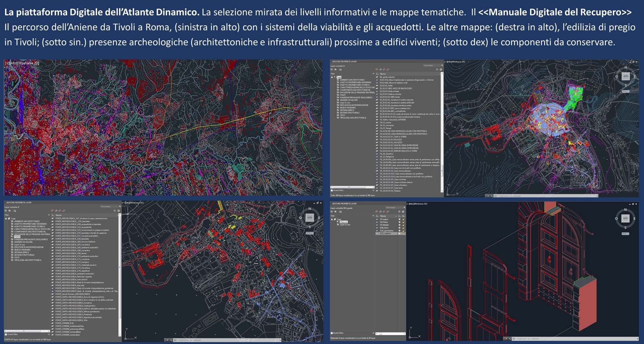The width and height of the screenshot is (644, 344).
Task: Collapse the 'Tutti' tree in the Materiali panel
Action: coord(332,219)
